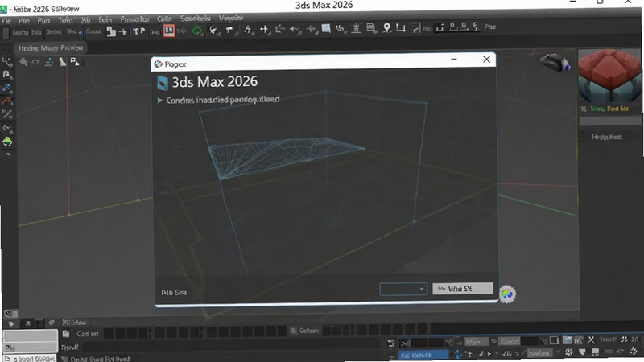Click the white TT text icon in toolbar
Image resolution: width=644 pixels, height=362 pixels.
coord(138,31)
